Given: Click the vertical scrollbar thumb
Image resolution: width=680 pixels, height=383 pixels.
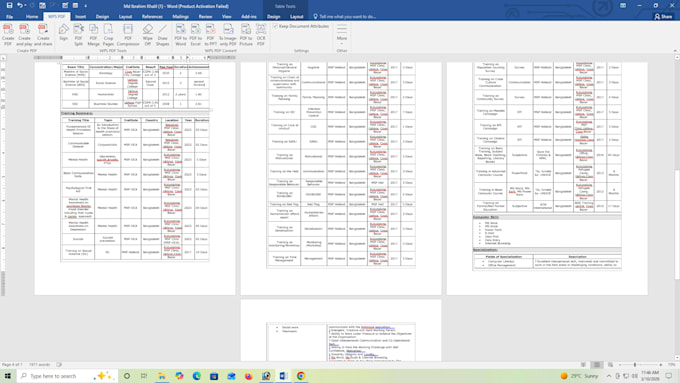Looking at the screenshot, I should (677, 225).
